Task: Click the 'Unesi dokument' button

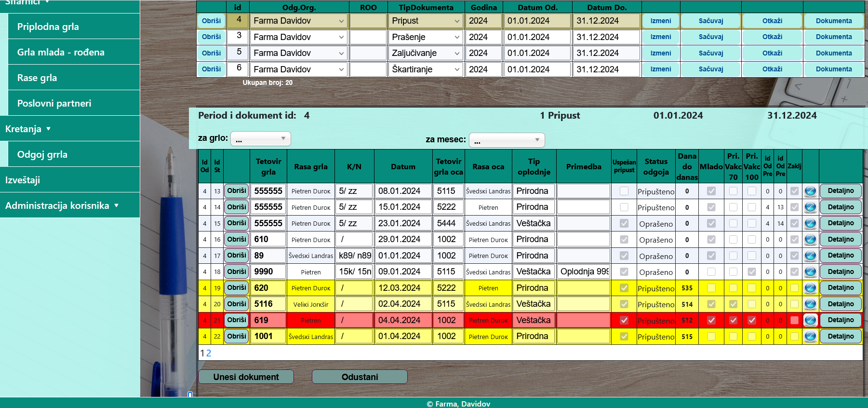Action: [x=246, y=377]
